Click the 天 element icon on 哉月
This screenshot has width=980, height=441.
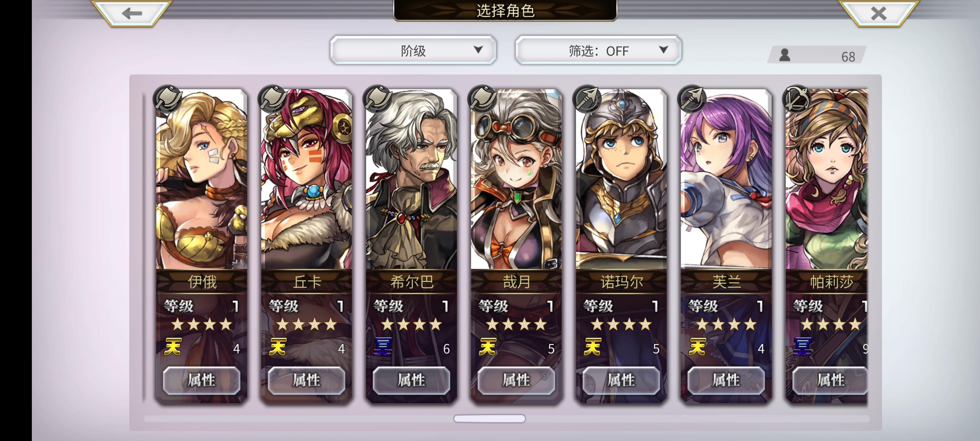click(x=487, y=347)
